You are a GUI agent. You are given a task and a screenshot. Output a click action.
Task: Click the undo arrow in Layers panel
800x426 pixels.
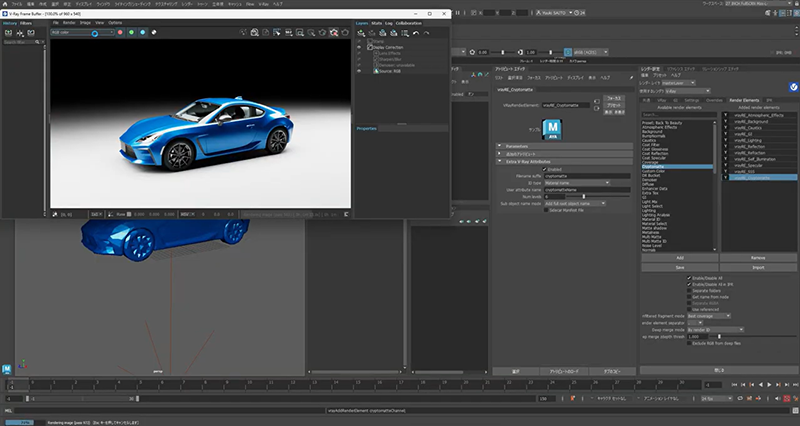click(x=415, y=32)
